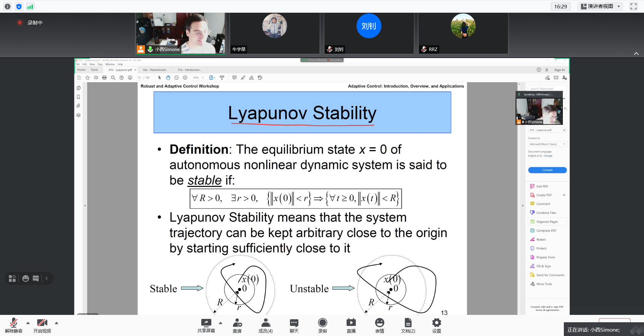
Task: Select 小西Simone's video thumbnail
Action: point(180,33)
